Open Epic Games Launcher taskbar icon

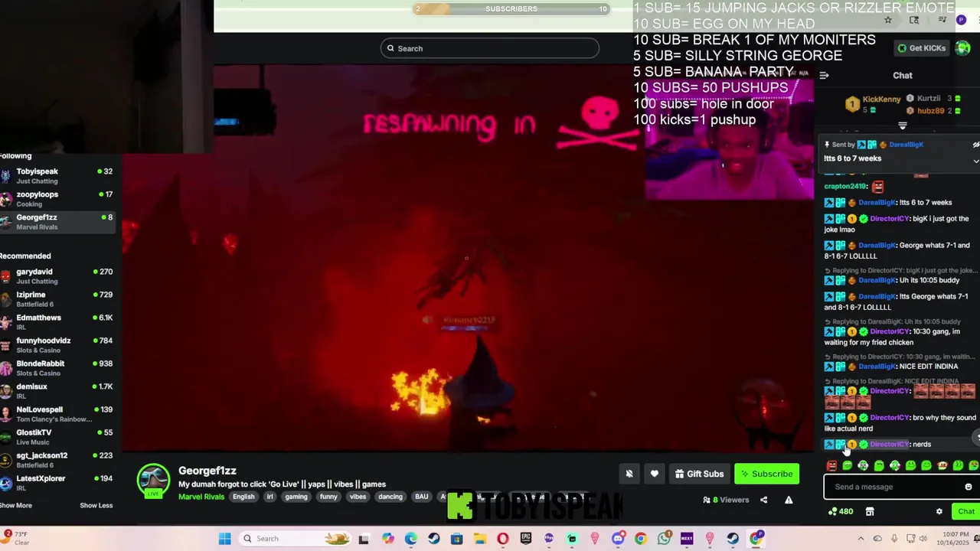526,539
